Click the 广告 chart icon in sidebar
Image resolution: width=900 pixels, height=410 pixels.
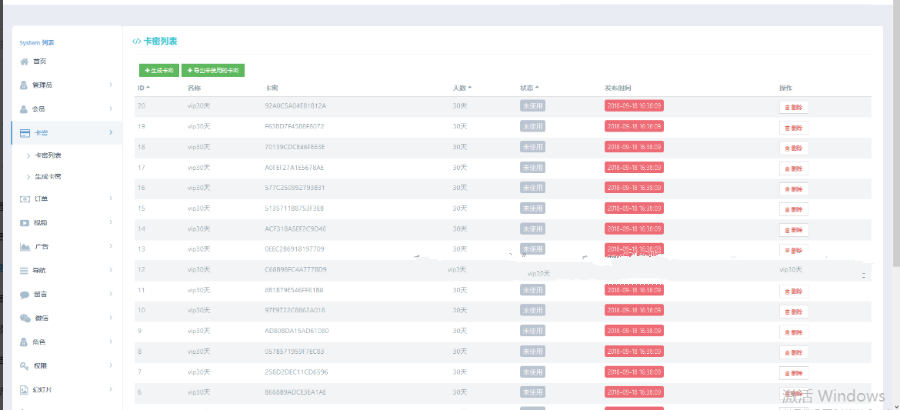25,247
